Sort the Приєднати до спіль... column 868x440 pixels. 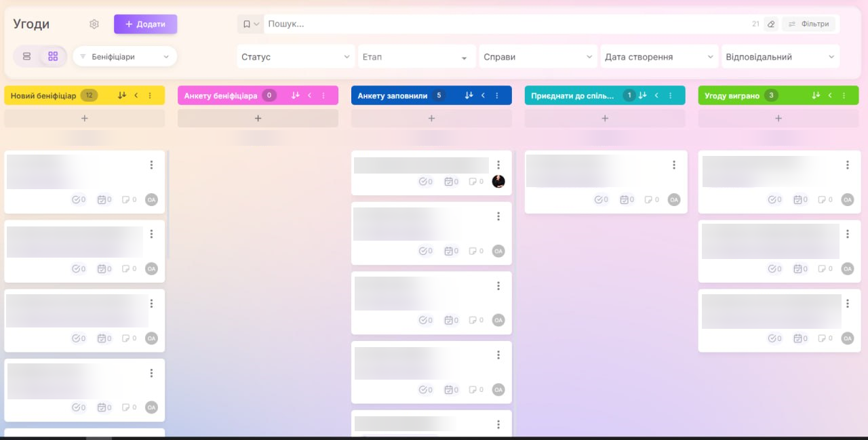pyautogui.click(x=643, y=96)
